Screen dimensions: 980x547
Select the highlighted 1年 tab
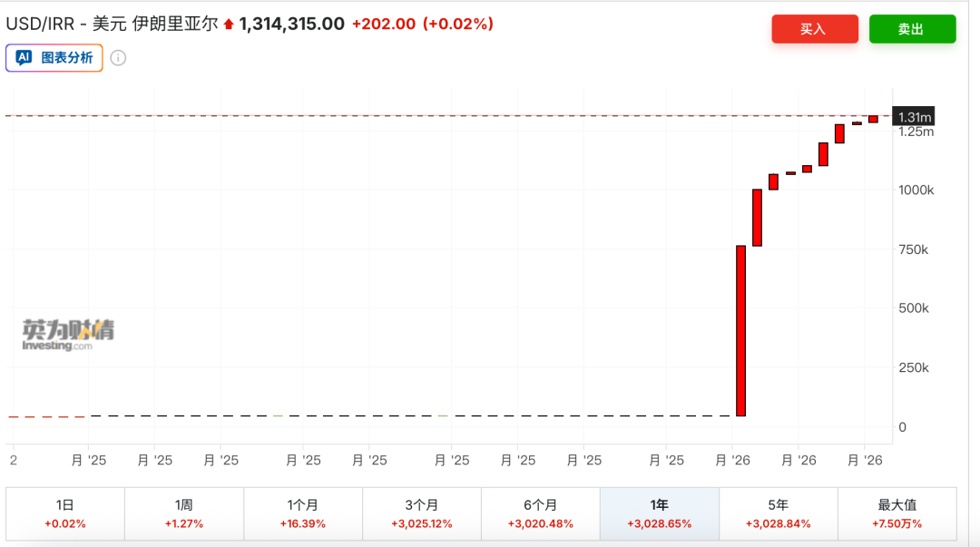pyautogui.click(x=659, y=513)
